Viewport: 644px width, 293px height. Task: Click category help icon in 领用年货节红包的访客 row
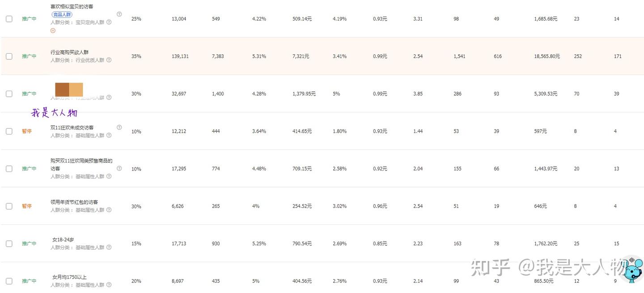point(109,210)
